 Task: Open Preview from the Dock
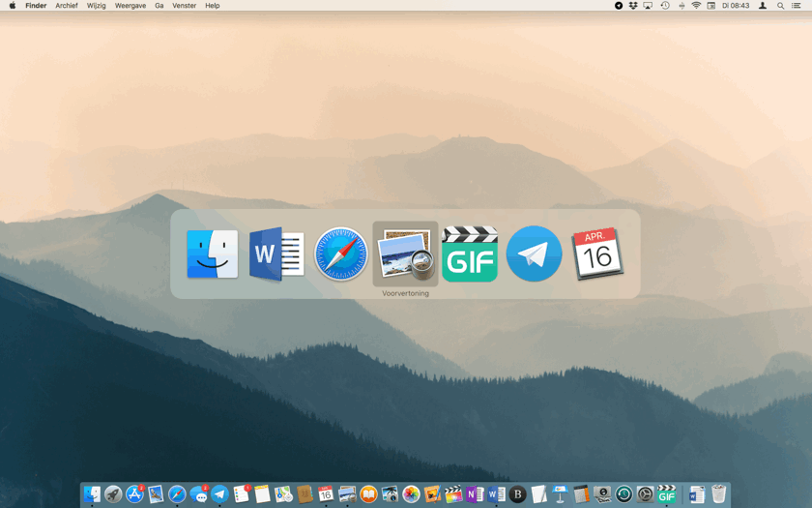point(347,494)
